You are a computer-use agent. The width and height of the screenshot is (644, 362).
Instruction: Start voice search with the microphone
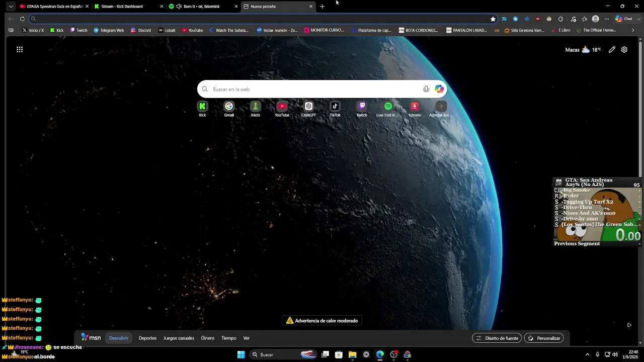pos(426,89)
